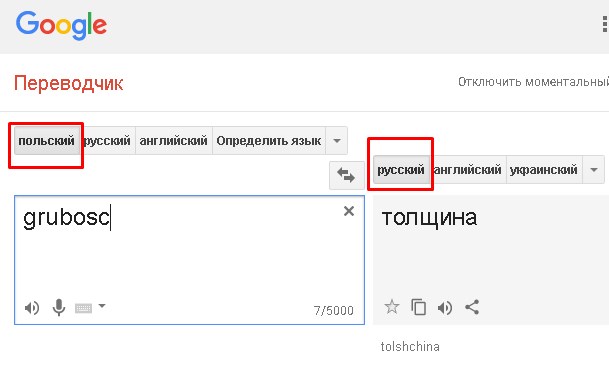This screenshot has width=609, height=377.
Task: Listen to the source text pronunciation
Action: coord(32,308)
